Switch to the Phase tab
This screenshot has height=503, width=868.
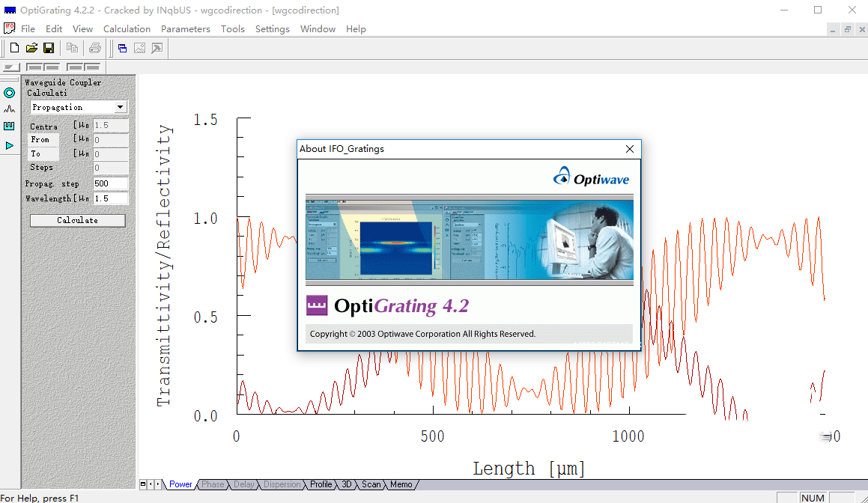(213, 484)
